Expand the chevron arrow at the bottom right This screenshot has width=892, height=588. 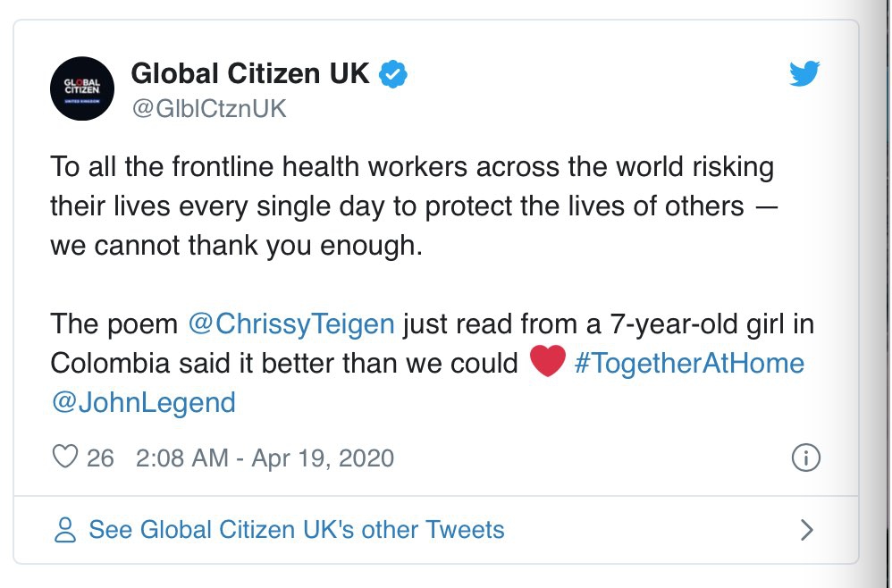[806, 530]
